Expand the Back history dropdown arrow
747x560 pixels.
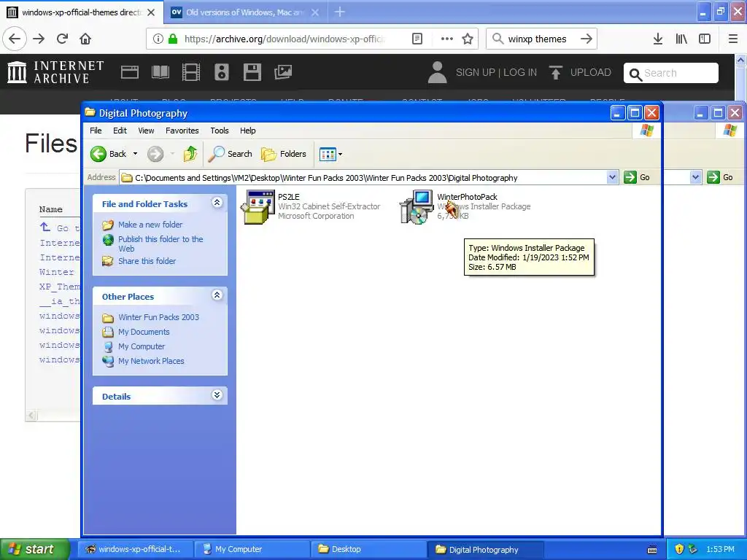135,154
